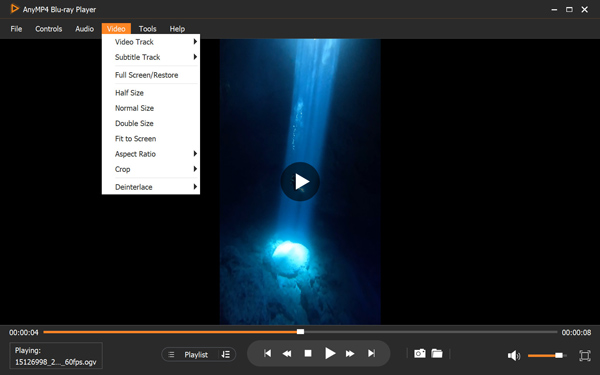Stop playback with the square button
The image size is (600, 375).
(x=308, y=353)
